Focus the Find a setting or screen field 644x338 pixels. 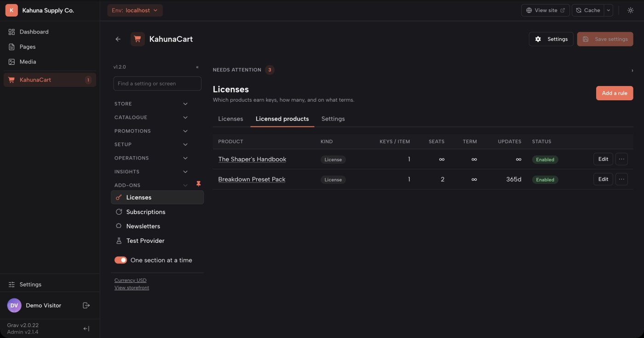pos(157,84)
